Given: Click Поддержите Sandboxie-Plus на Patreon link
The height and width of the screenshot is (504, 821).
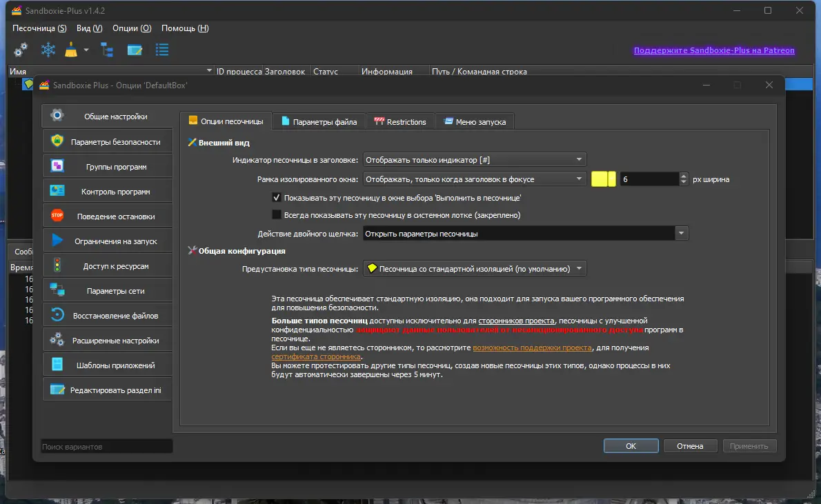Looking at the screenshot, I should (714, 50).
